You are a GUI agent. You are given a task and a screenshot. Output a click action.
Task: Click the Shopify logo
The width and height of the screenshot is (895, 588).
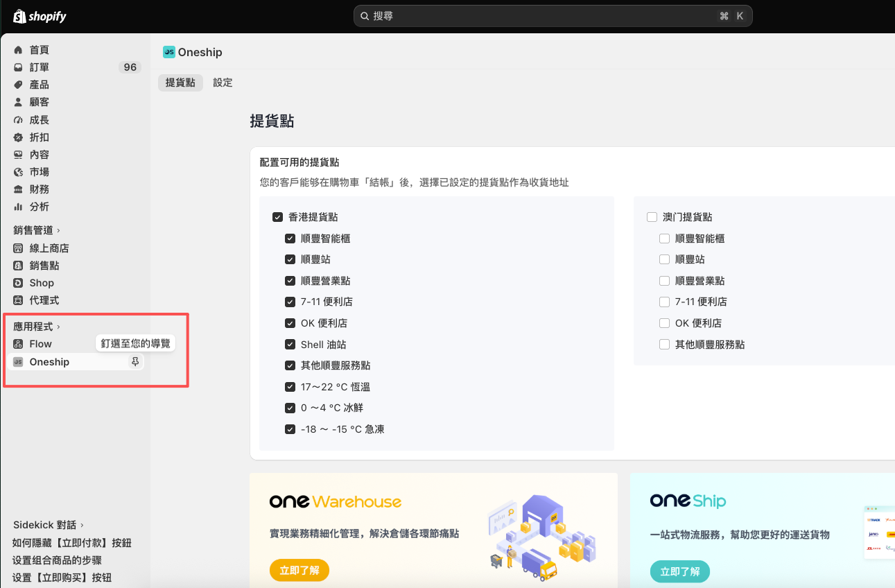[x=40, y=16]
